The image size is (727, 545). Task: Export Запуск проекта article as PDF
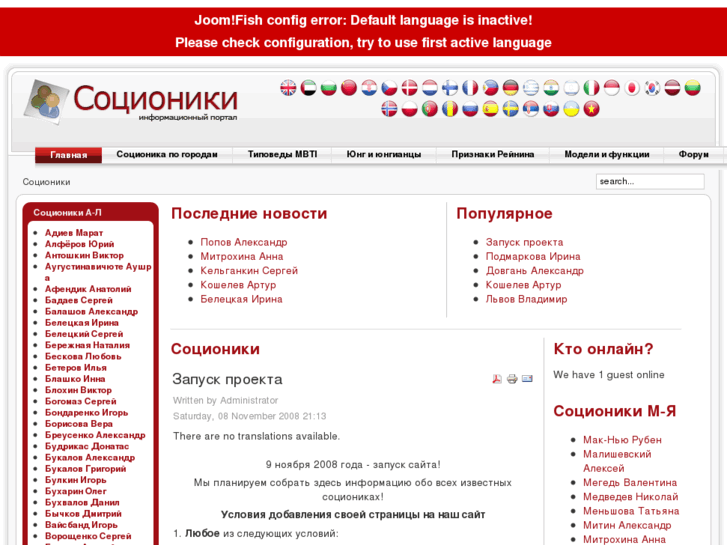(x=497, y=379)
